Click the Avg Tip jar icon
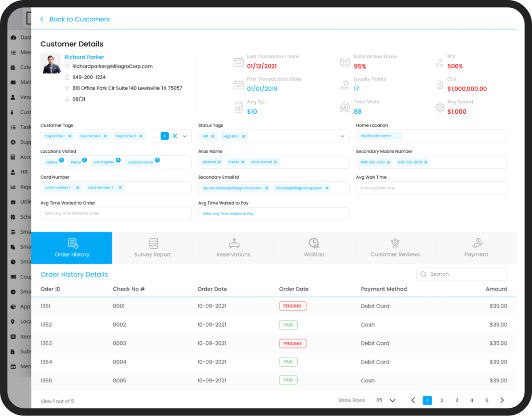 239,108
